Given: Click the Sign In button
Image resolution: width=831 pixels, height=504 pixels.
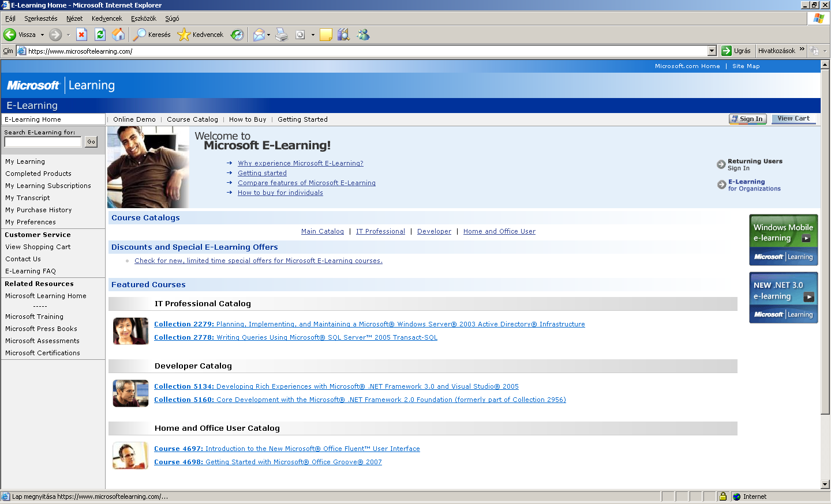Looking at the screenshot, I should 747,119.
